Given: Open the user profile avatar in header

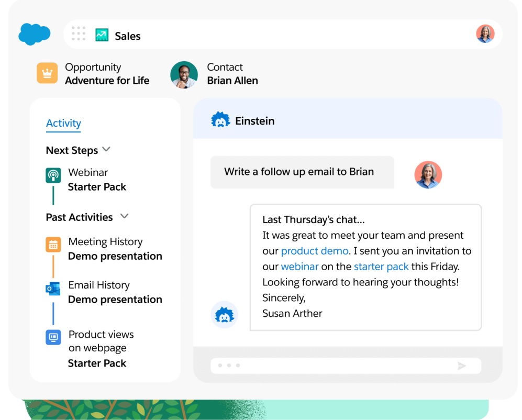Looking at the screenshot, I should click(x=485, y=34).
